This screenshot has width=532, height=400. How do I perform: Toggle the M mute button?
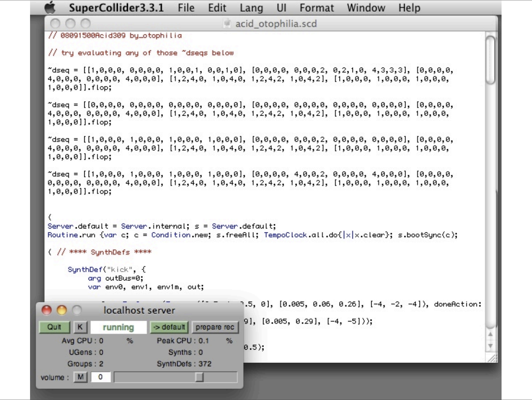[x=80, y=377]
